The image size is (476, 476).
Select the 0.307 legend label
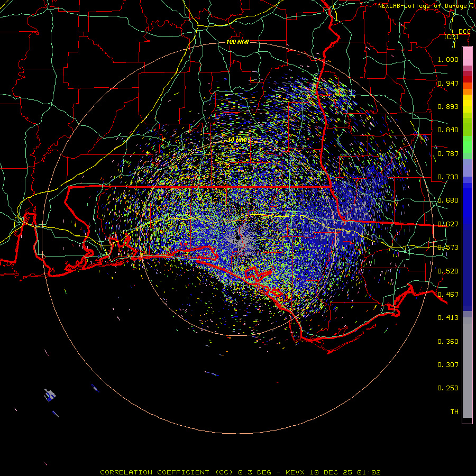(448, 365)
